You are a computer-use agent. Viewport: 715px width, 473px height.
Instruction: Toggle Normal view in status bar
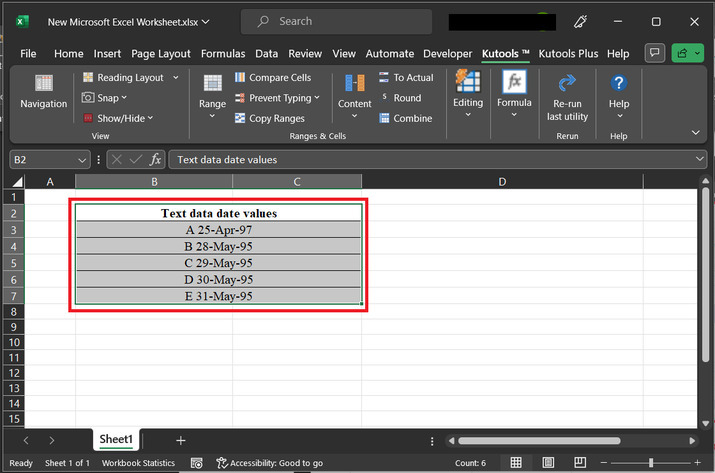[515, 463]
